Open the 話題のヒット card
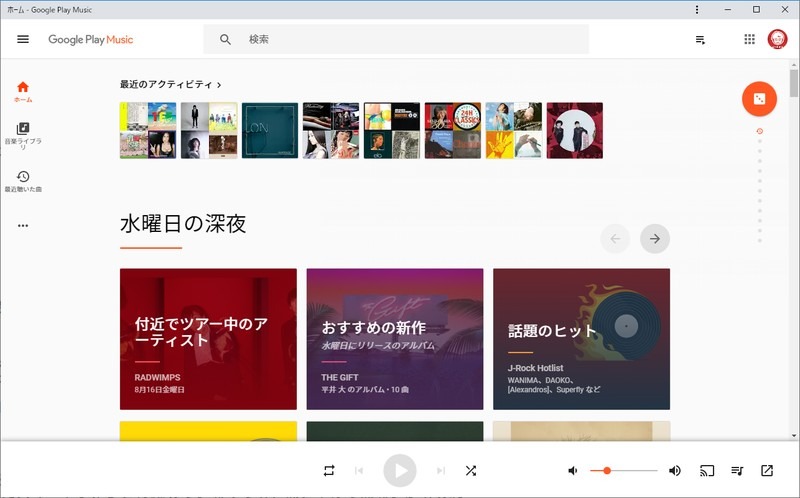Image resolution: width=800 pixels, height=498 pixels. [582, 339]
